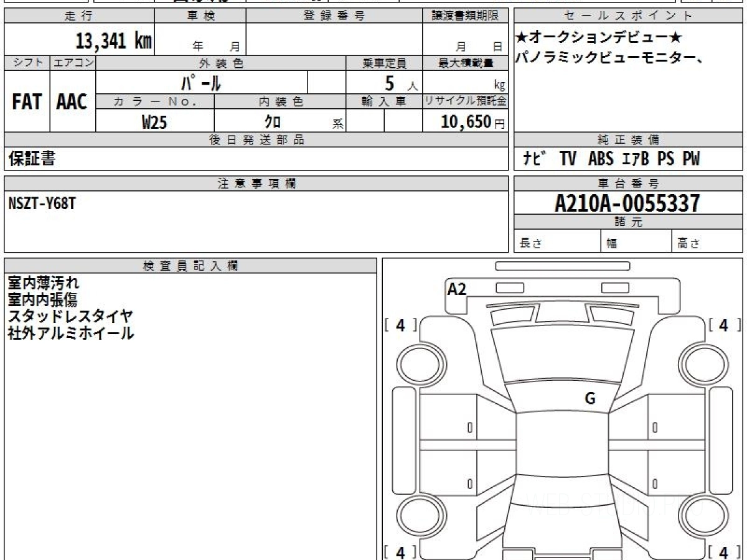Click the 長さ dimension label
747x560 pixels.
(531, 245)
